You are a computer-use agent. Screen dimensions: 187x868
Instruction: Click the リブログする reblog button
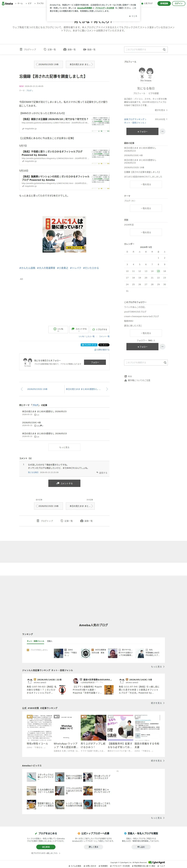(100, 329)
